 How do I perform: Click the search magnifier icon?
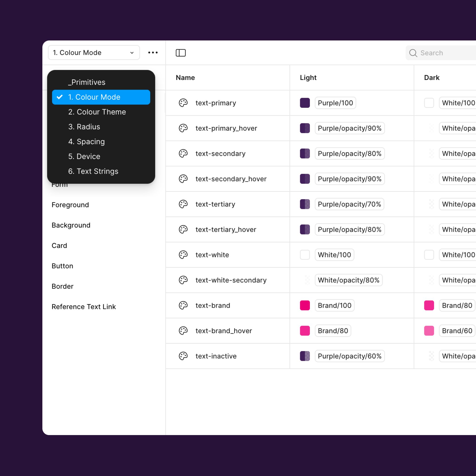[x=413, y=53]
